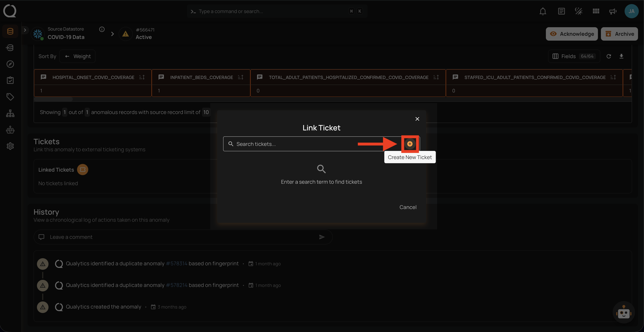This screenshot has width=644, height=332.
Task: Click 'No tickets linked' text
Action: (58, 183)
